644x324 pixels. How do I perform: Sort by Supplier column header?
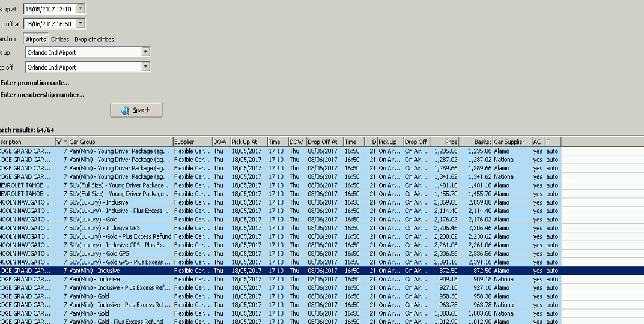pyautogui.click(x=193, y=142)
